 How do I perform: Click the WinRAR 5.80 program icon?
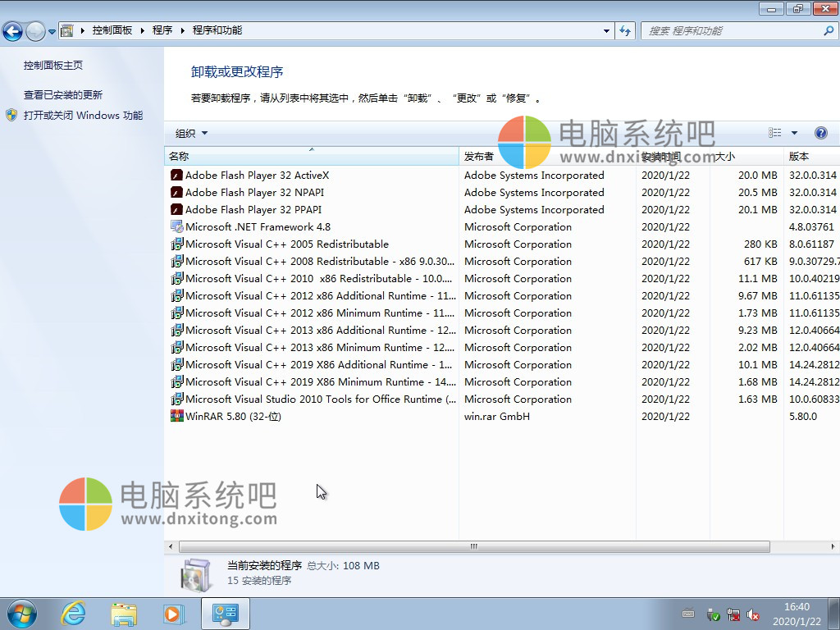tap(176, 416)
